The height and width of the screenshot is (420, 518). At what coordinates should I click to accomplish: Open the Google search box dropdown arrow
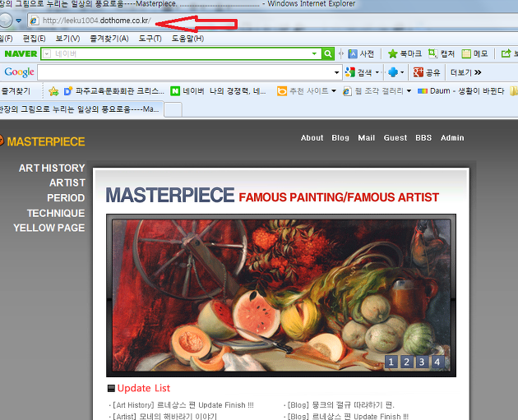(336, 72)
